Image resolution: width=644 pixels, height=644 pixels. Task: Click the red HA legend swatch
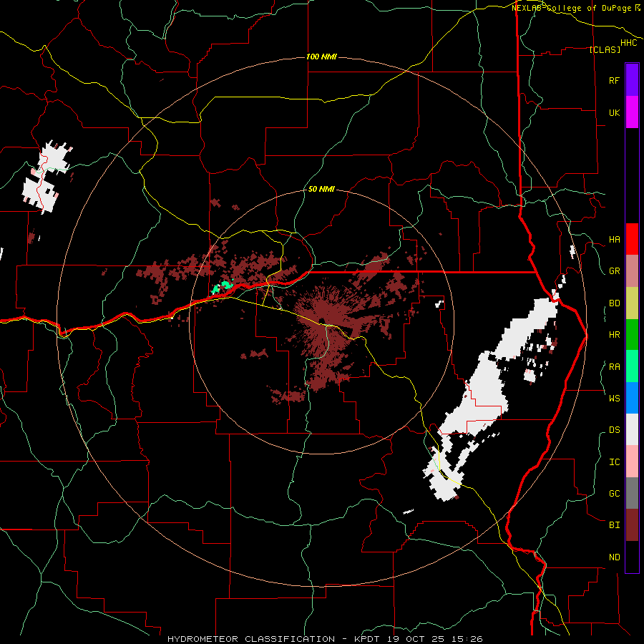pyautogui.click(x=632, y=239)
